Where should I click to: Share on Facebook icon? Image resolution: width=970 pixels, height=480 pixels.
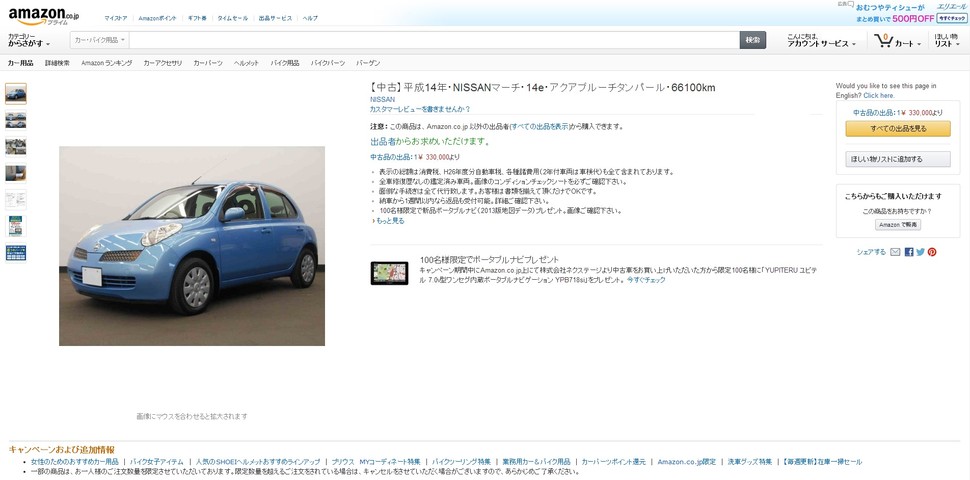(x=909, y=252)
